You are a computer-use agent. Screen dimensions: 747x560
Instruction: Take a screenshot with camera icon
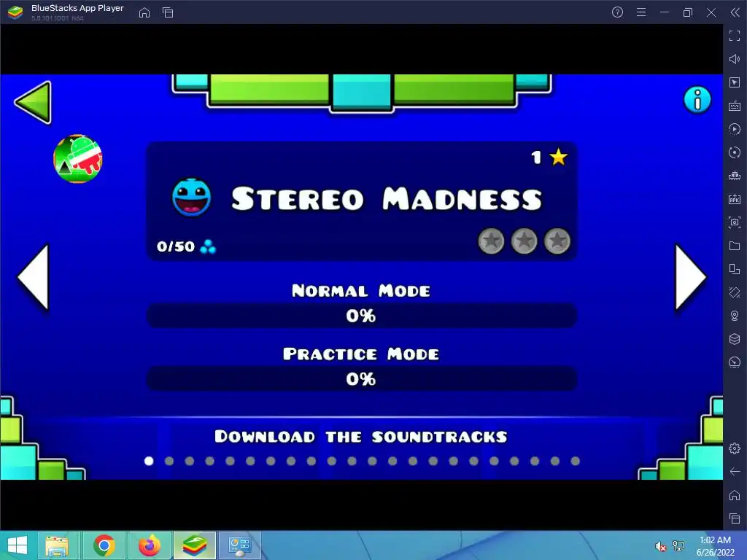(x=735, y=222)
